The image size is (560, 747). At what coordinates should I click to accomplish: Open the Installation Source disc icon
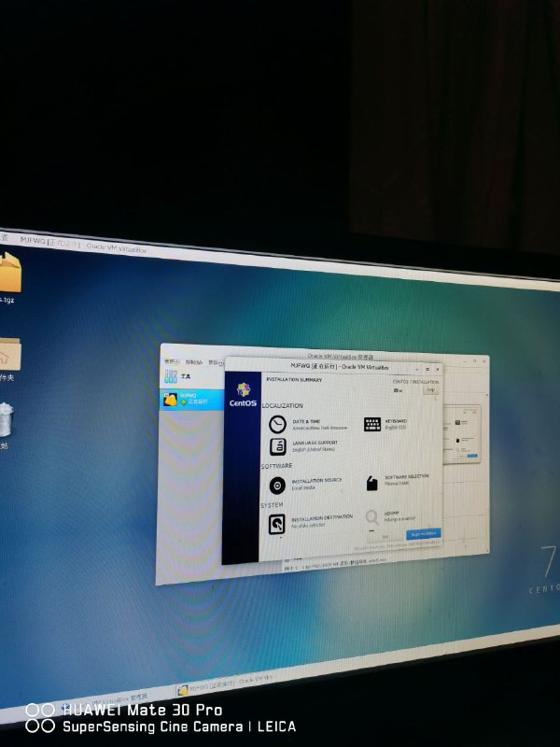[277, 485]
